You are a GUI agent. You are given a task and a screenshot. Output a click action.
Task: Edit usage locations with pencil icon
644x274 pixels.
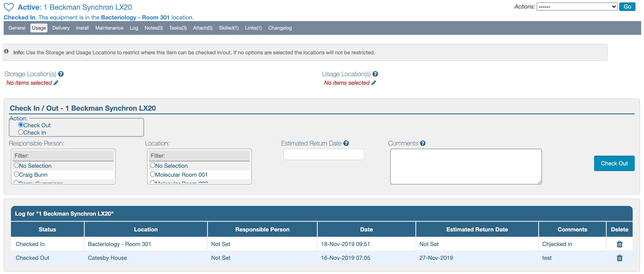coord(373,83)
